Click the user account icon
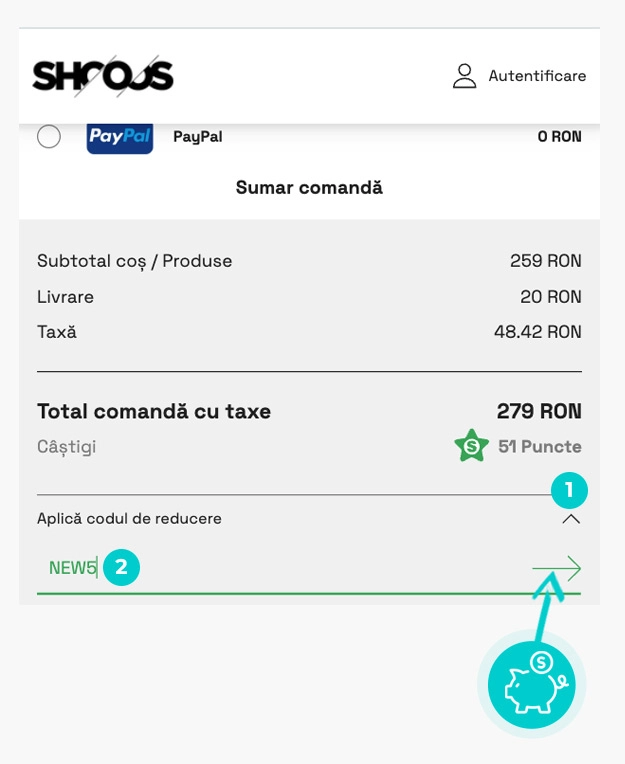Screen dimensions: 625x764 tap(464, 76)
